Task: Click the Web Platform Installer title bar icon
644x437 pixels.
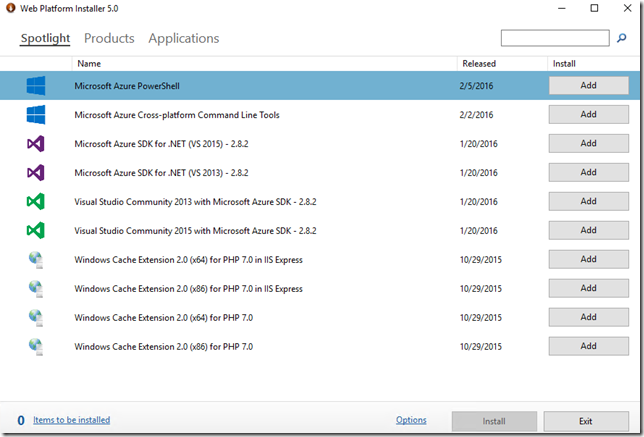Action: (x=10, y=8)
